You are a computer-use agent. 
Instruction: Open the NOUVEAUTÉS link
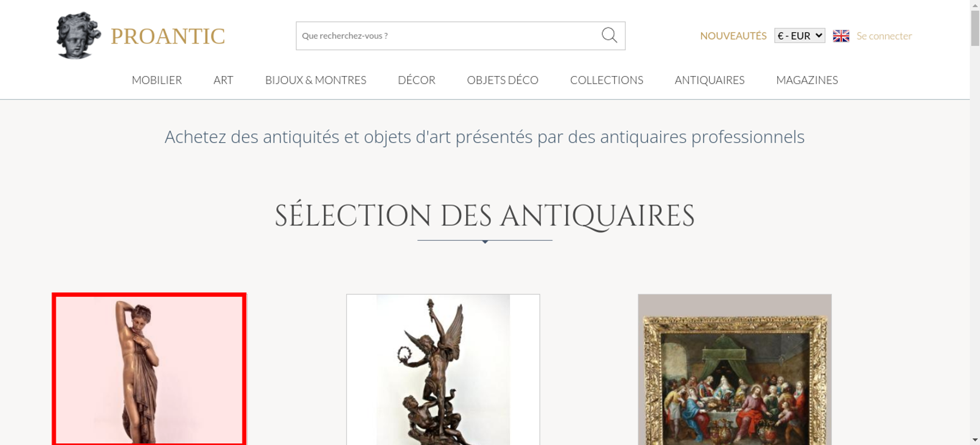point(733,36)
